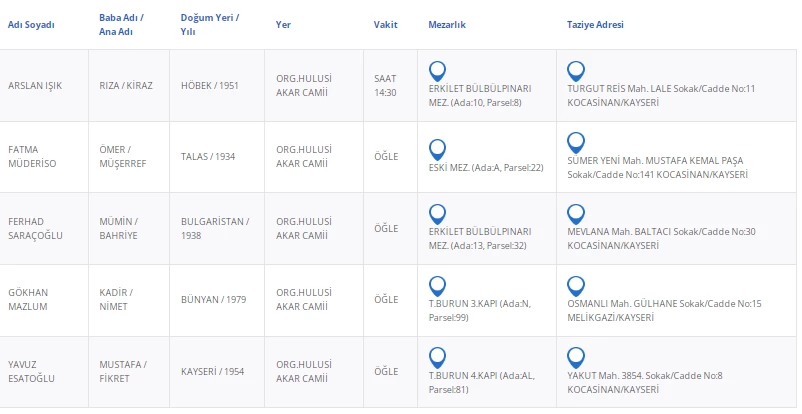The height and width of the screenshot is (414, 802).
Task: Click the Vakit column header
Action: pos(385,25)
